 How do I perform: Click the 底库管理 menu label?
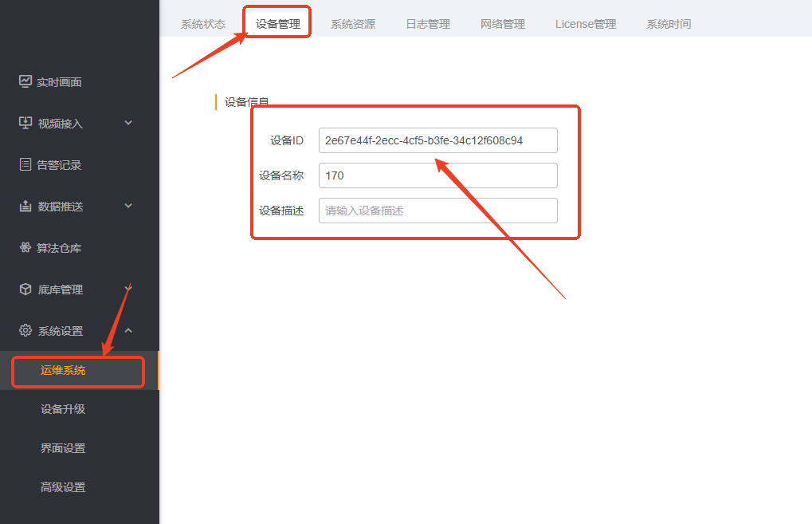[60, 290]
